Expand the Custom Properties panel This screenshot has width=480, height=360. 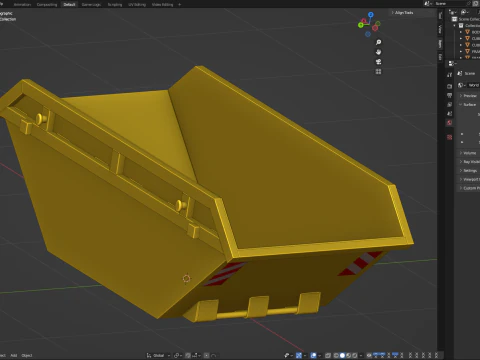point(469,188)
